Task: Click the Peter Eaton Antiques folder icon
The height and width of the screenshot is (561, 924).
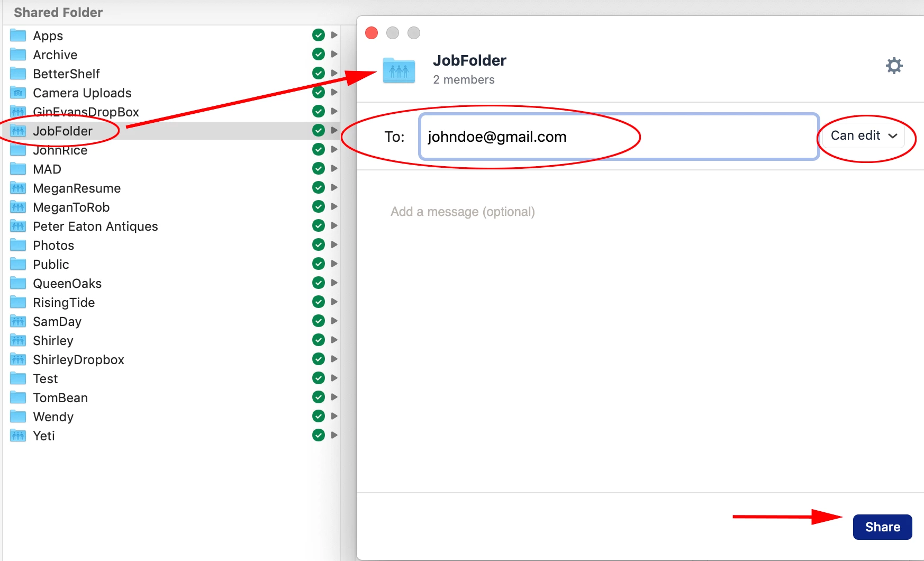Action: (18, 226)
